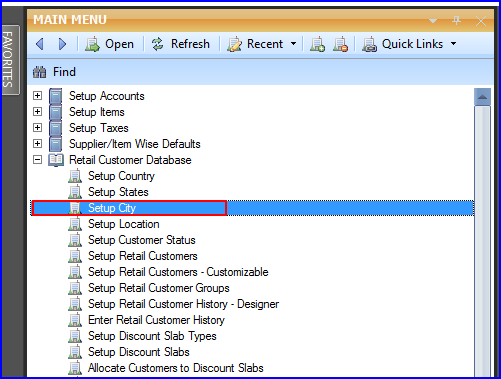This screenshot has width=501, height=379.
Task: Click the Quick Links toolbar button
Action: pos(403,44)
